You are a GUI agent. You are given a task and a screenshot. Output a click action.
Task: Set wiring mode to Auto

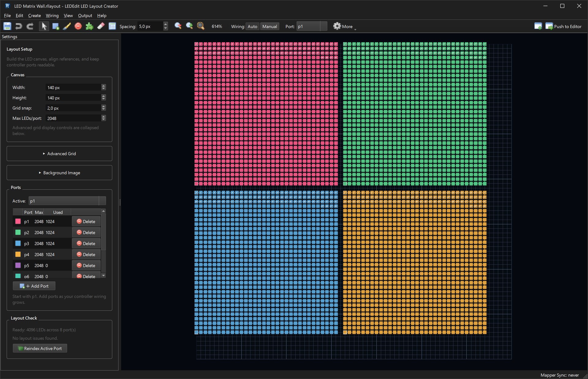pyautogui.click(x=252, y=26)
